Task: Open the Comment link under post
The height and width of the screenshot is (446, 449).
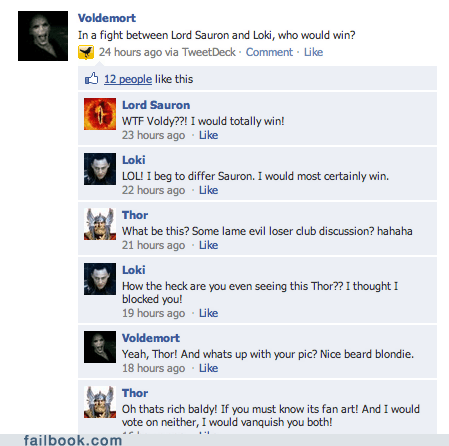Action: pos(269,52)
